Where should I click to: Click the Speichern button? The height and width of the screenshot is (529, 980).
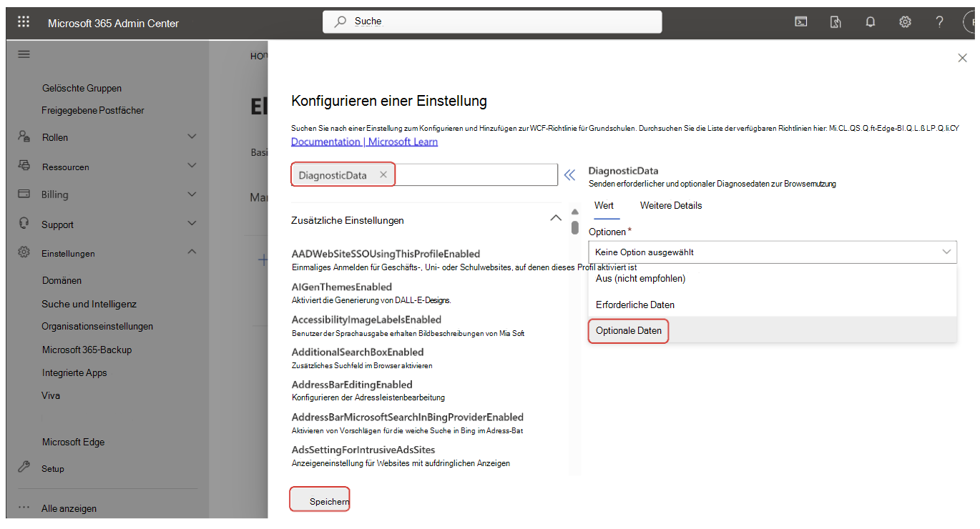319,499
